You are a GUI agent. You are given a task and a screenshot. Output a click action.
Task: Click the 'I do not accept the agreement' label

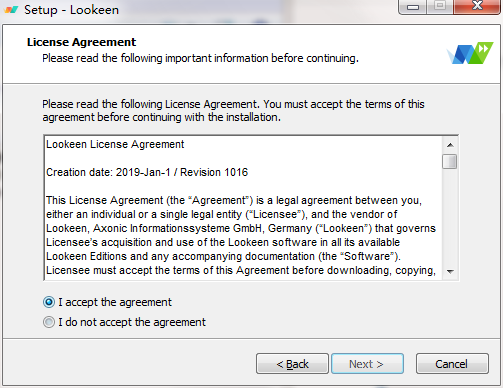click(132, 322)
